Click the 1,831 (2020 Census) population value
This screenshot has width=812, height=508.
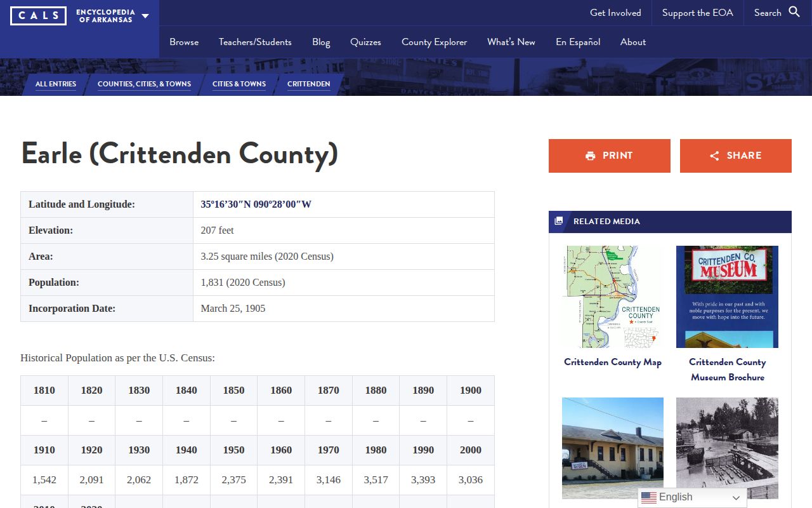pyautogui.click(x=243, y=283)
